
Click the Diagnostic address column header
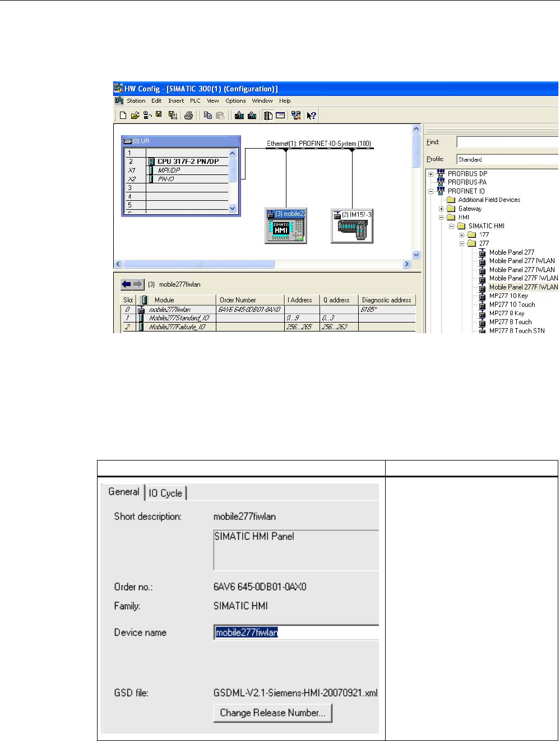point(387,300)
